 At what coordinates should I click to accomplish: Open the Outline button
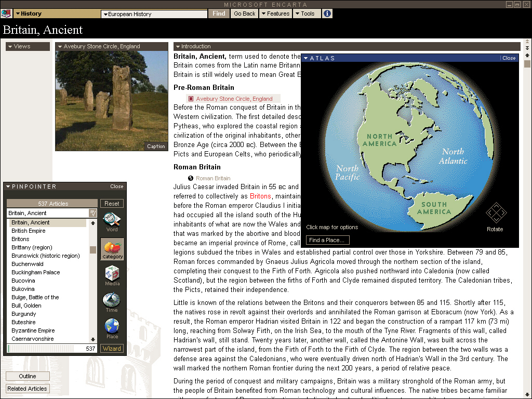coord(28,376)
